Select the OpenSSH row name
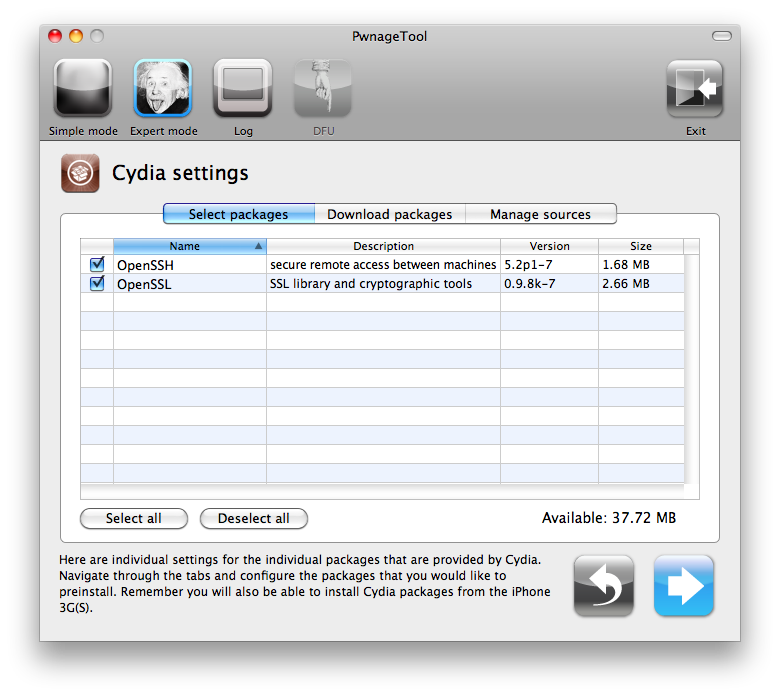 click(145, 265)
